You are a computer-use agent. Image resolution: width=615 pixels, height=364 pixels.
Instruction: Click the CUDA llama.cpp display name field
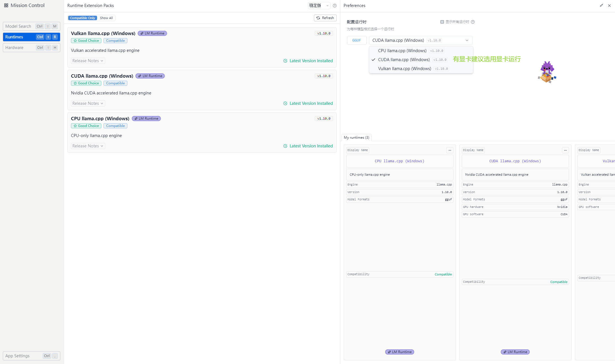click(515, 161)
